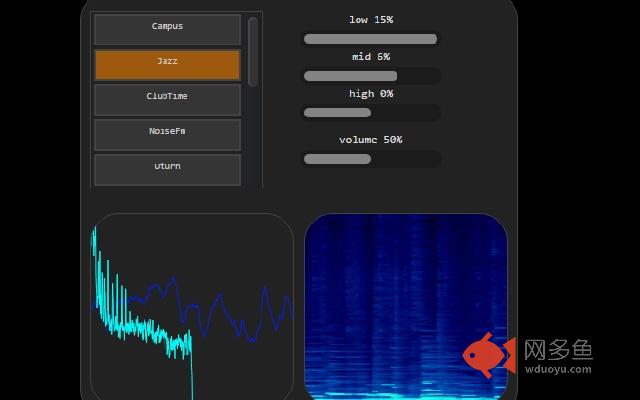Screen dimensions: 640x400
Task: Select the Jazz station
Action: (x=167, y=64)
